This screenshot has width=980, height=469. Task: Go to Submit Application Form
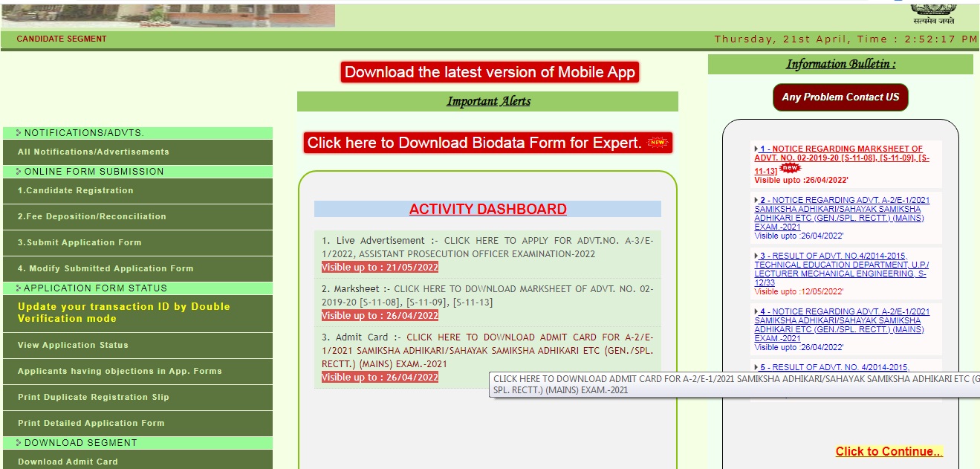79,242
